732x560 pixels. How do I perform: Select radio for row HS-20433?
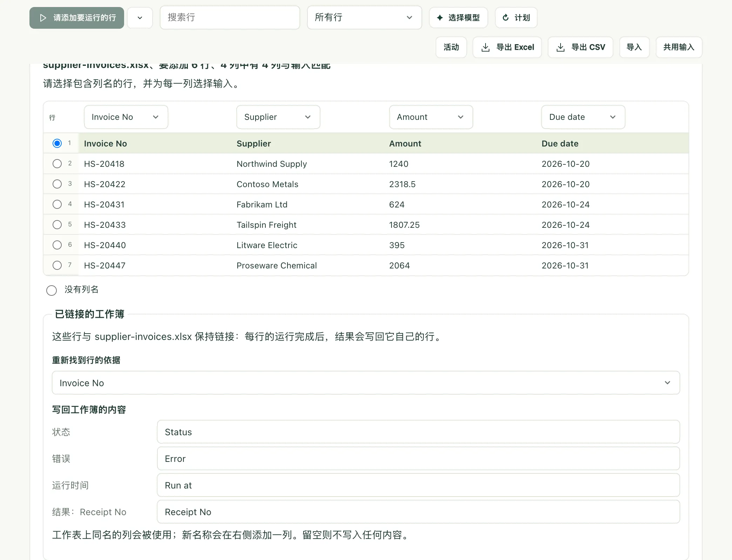(57, 225)
